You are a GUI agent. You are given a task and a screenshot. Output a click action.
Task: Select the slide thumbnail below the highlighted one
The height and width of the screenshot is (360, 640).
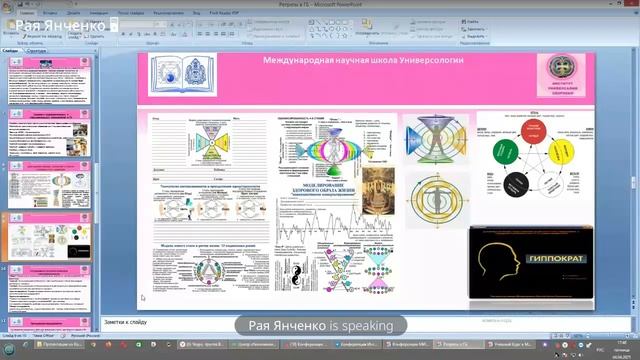point(49,289)
